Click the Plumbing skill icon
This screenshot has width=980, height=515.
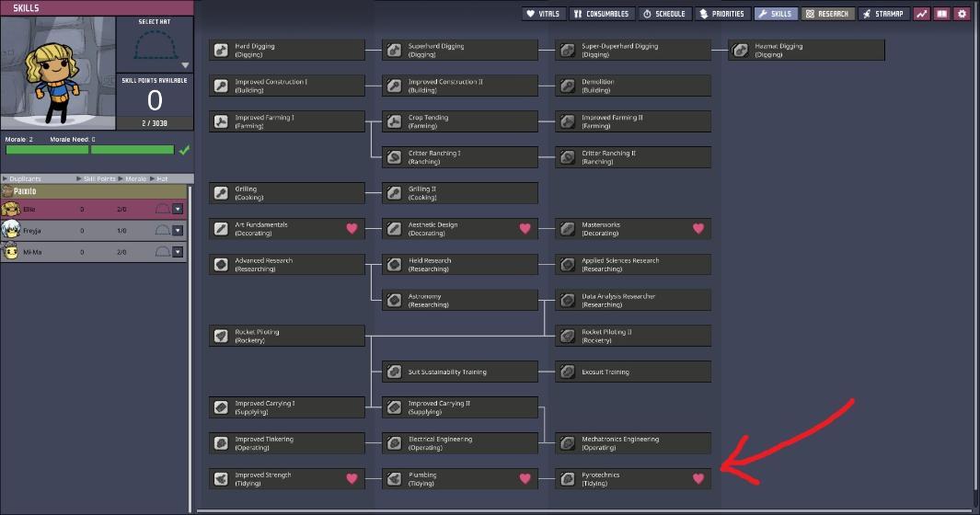coord(394,479)
